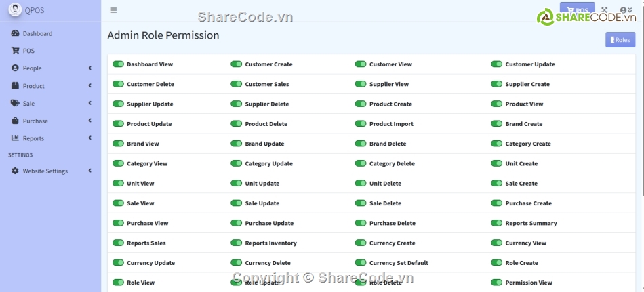Image resolution: width=644 pixels, height=292 pixels.
Task: Toggle the sidebar with the hamburger icon
Action: click(114, 10)
